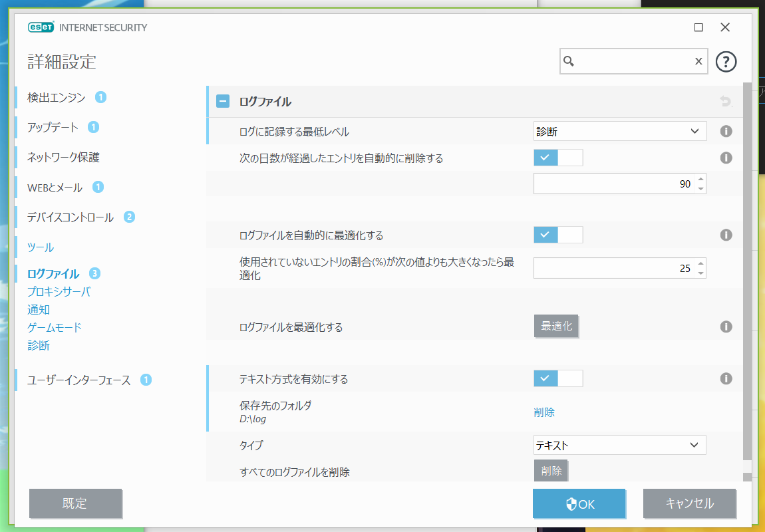Select ログファイル in the sidebar
This screenshot has height=532, width=765.
[x=53, y=273]
